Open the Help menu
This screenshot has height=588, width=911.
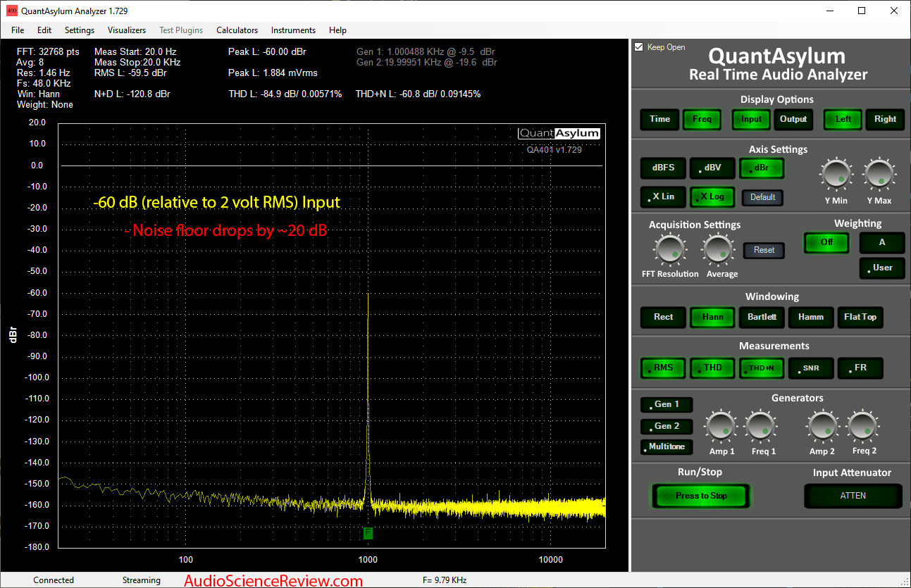337,30
